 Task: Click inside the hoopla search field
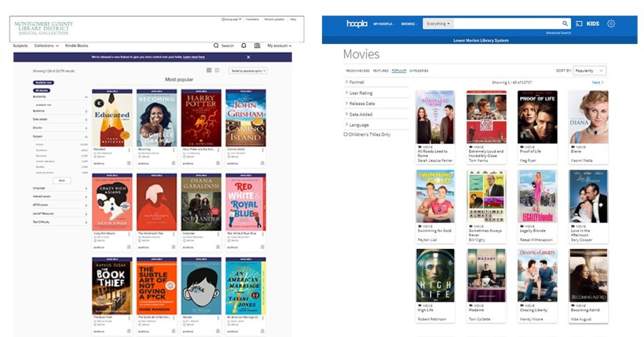[508, 24]
